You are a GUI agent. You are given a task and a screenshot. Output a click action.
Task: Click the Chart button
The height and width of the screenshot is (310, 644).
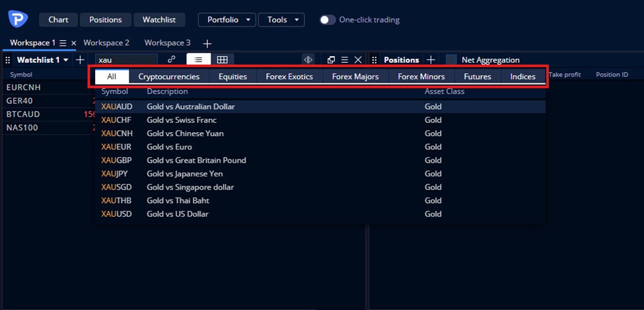coord(58,20)
